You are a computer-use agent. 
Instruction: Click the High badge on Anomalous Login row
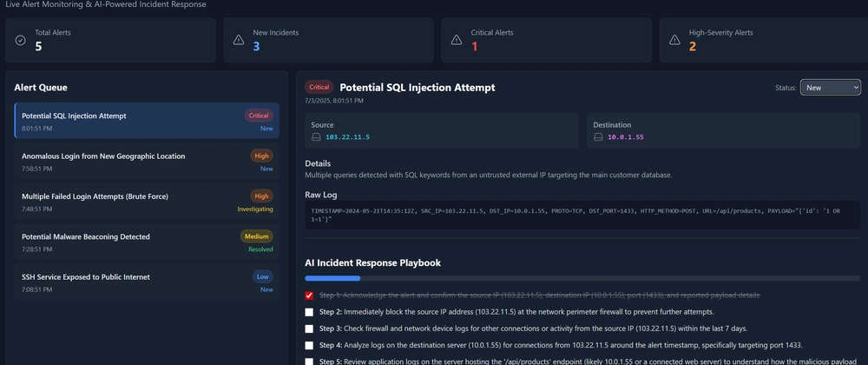click(262, 156)
